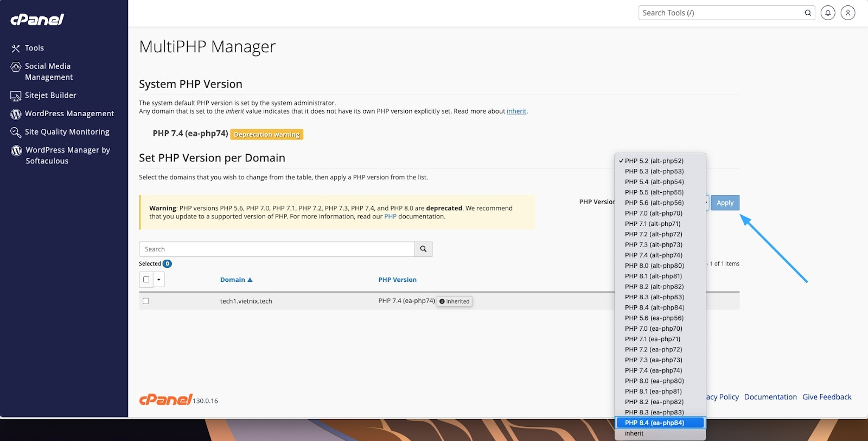Choose PHP 7.0 (ea-php70) option
This screenshot has height=441, width=868.
point(660,329)
